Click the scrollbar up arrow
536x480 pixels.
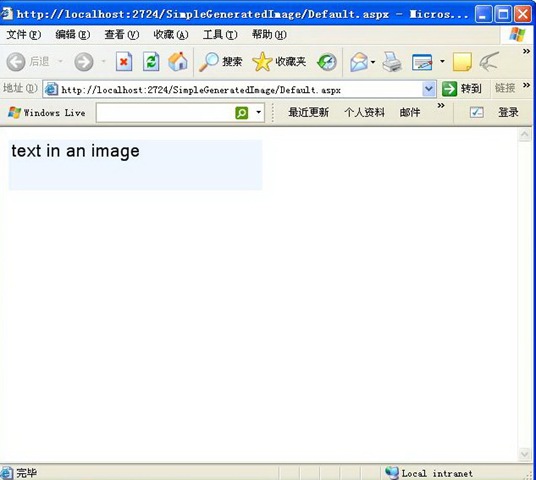pyautogui.click(x=525, y=135)
